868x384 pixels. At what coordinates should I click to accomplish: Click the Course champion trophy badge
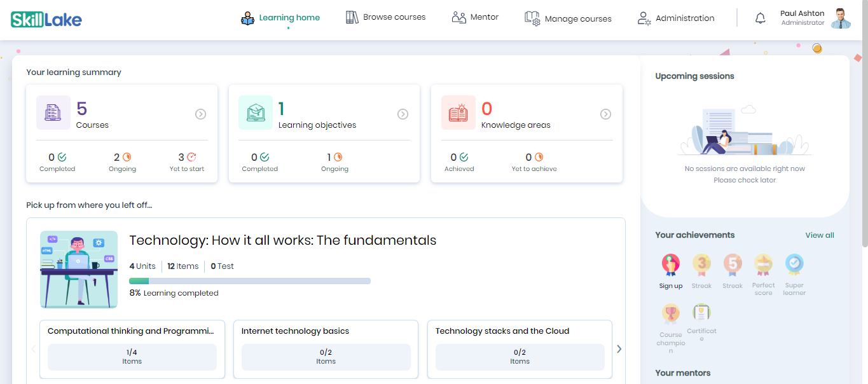click(670, 313)
